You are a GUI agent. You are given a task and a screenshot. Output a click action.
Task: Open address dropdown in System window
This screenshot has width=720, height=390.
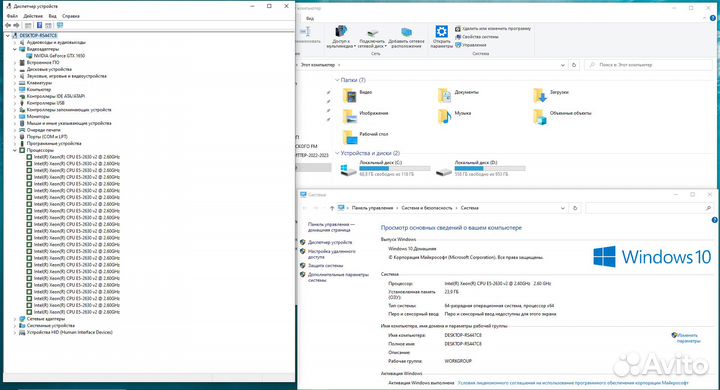click(x=563, y=208)
